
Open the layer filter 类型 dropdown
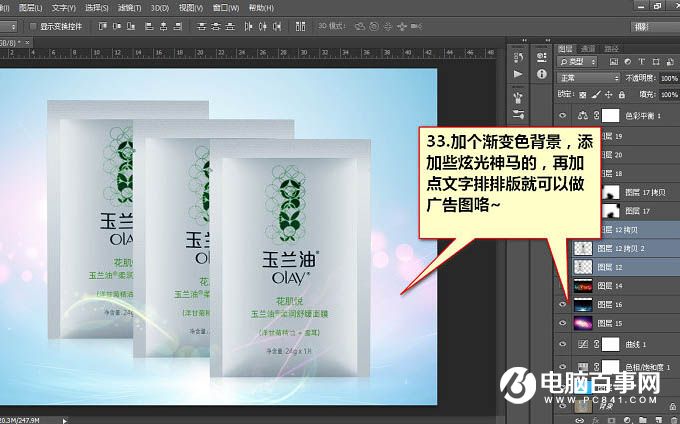pos(577,62)
